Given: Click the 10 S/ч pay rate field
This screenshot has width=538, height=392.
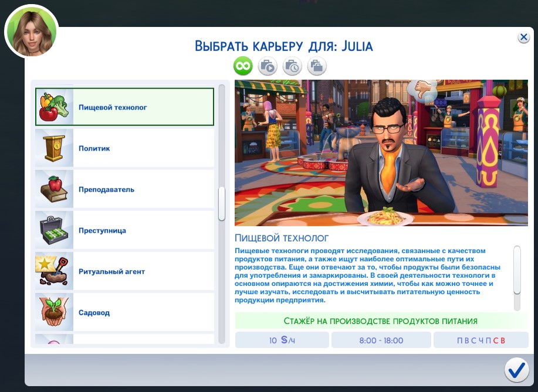Looking at the screenshot, I should tap(282, 339).
